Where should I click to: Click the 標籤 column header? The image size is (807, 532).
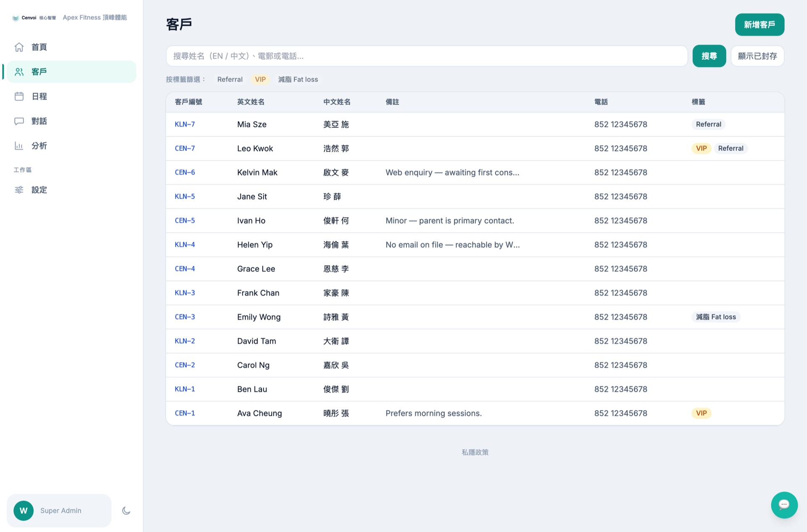pyautogui.click(x=699, y=102)
